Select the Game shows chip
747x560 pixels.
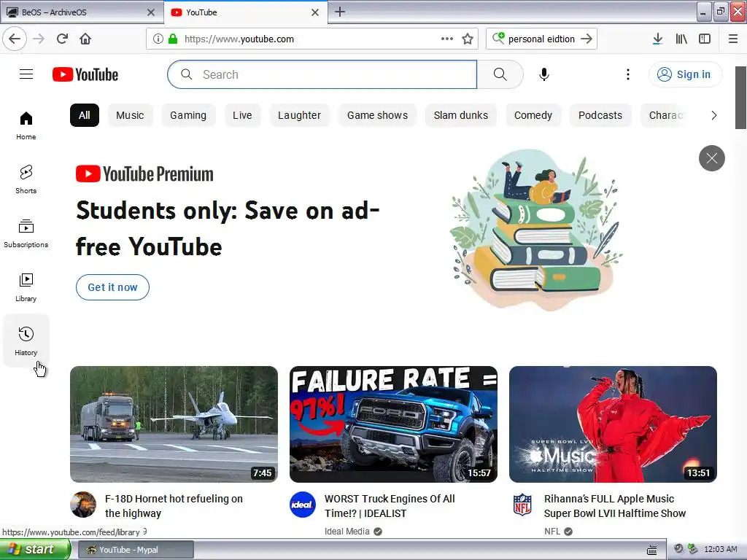click(x=377, y=115)
